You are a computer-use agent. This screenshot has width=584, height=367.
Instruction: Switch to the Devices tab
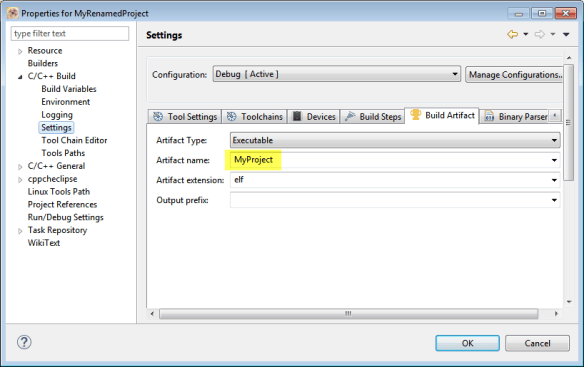coord(314,117)
